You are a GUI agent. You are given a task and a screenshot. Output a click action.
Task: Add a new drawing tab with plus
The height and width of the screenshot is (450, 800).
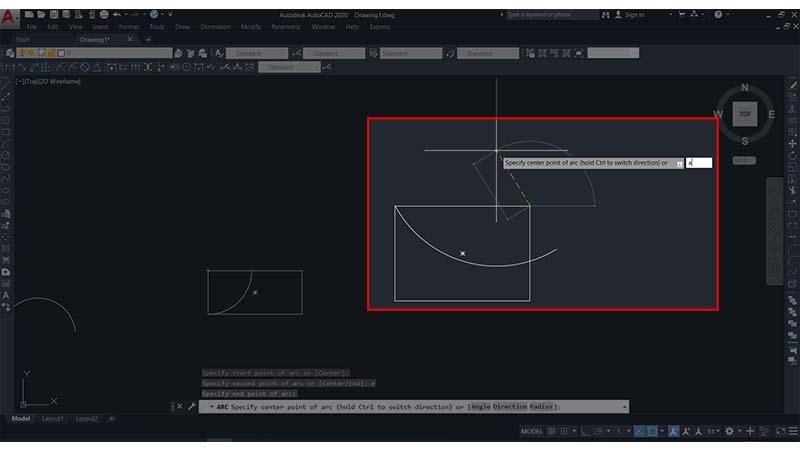(x=148, y=39)
